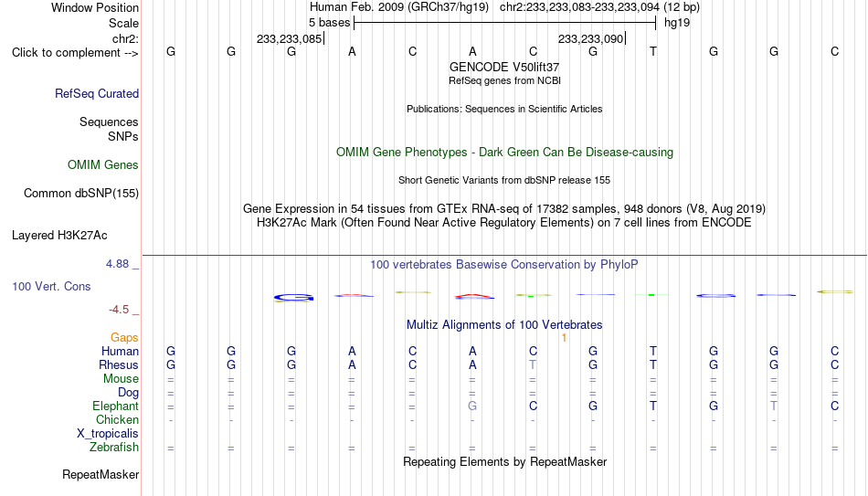Select the Zebrafish species label
Viewport: 868px width, 496px height.
coord(114,447)
